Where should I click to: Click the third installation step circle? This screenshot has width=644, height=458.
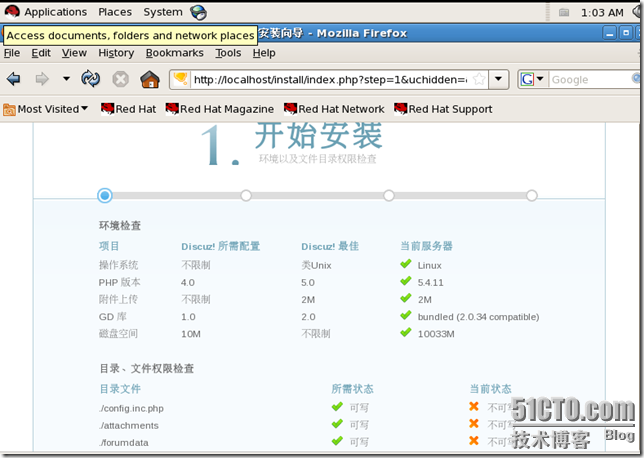click(x=389, y=196)
